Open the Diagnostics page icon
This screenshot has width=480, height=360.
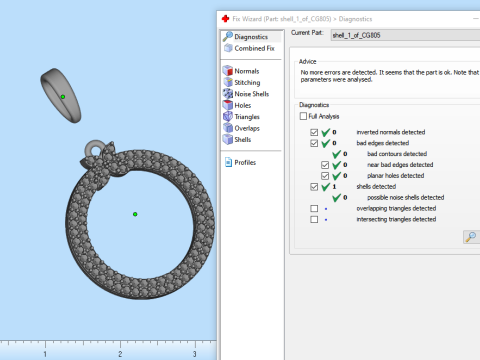pos(228,36)
